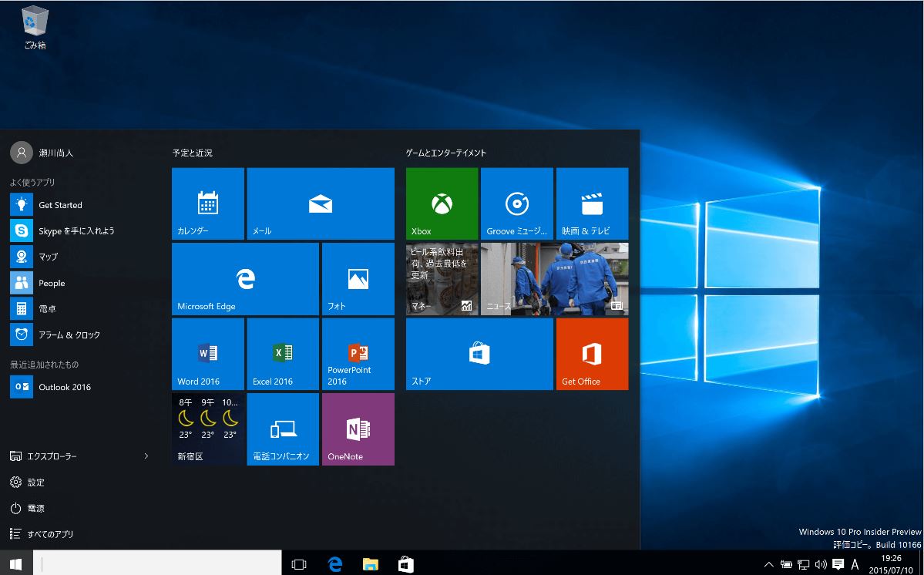This screenshot has width=924, height=575.
Task: Open the ニュース (News) photo tile
Action: [x=555, y=279]
